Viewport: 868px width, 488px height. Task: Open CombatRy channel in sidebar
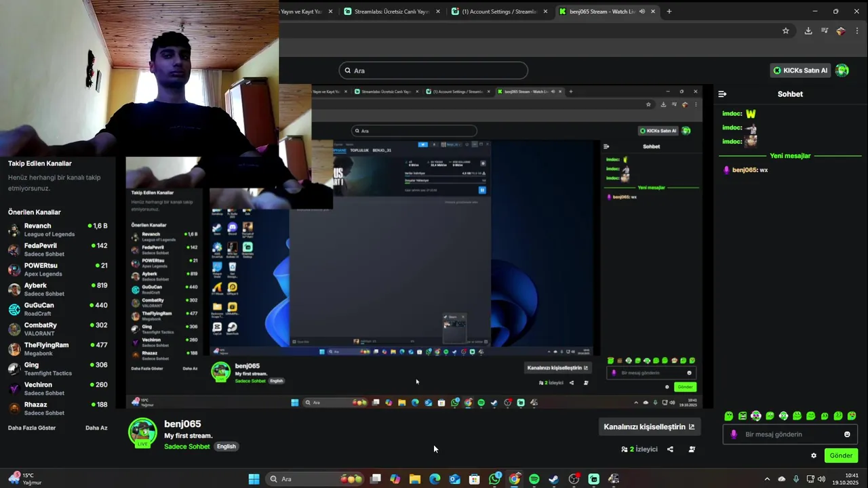(58, 329)
